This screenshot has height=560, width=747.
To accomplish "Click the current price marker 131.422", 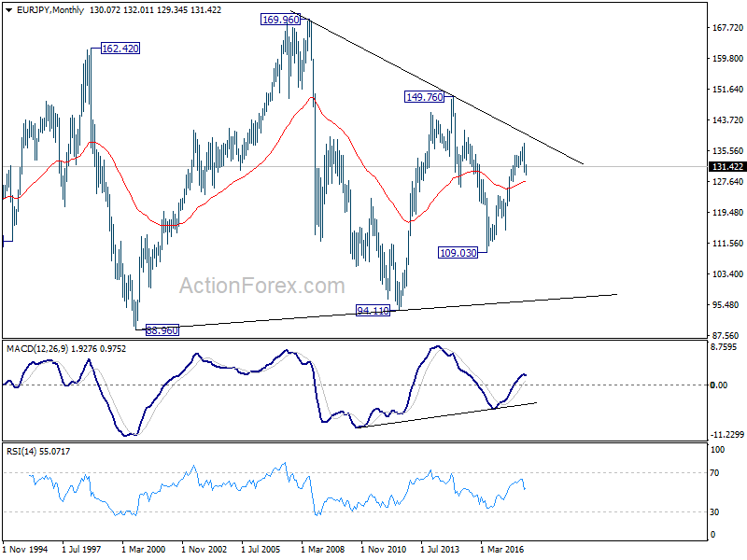I will pos(727,167).
